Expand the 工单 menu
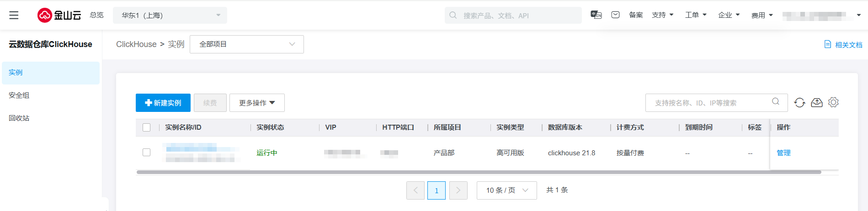868x211 pixels. pos(696,15)
